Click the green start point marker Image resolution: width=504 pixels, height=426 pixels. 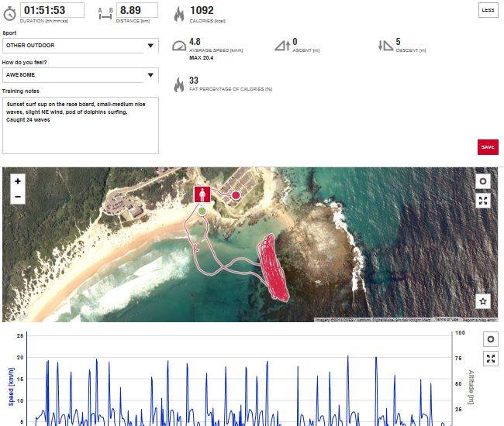coord(202,211)
